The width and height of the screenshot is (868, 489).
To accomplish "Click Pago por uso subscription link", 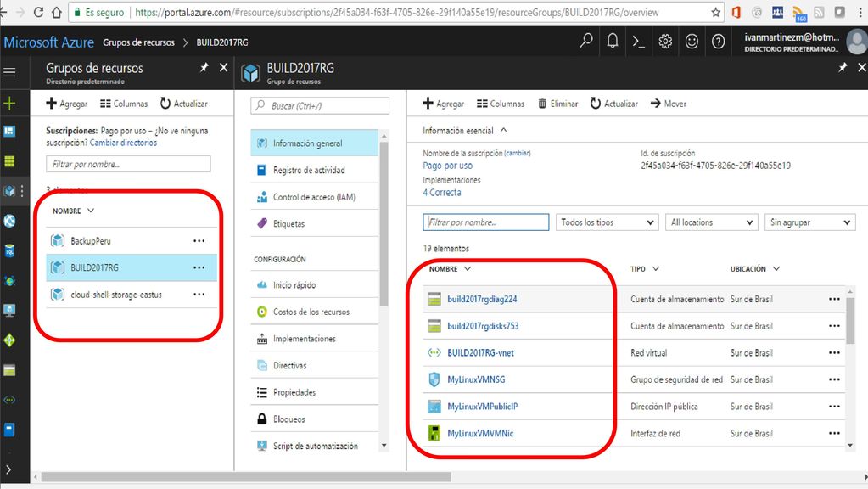I will [x=448, y=166].
